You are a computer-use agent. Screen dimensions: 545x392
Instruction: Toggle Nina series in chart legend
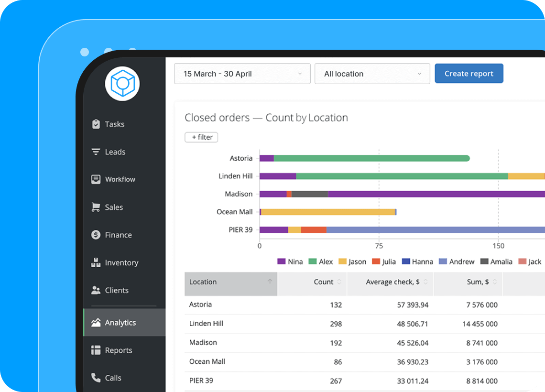(290, 261)
